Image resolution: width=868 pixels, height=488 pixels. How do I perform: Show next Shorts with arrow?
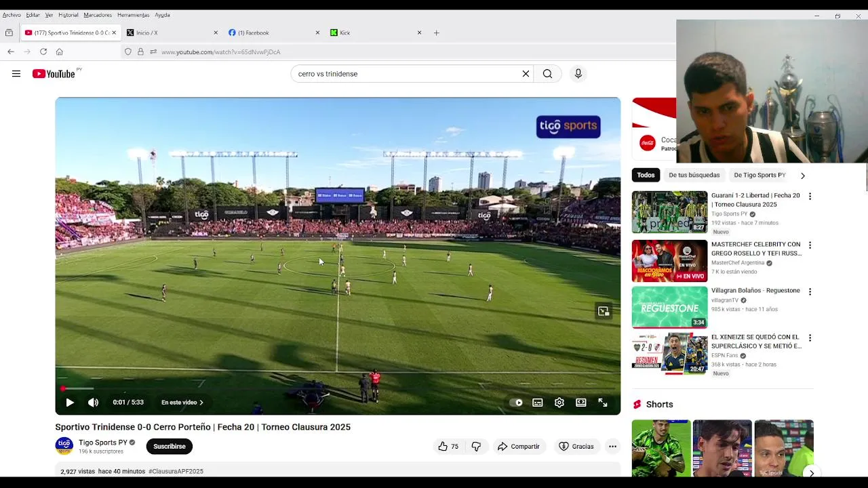coord(811,472)
